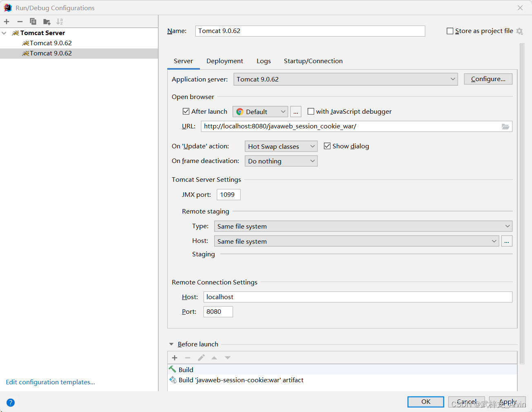Screen dimensions: 532x412
Task: Click the URL input field
Action: 357,126
